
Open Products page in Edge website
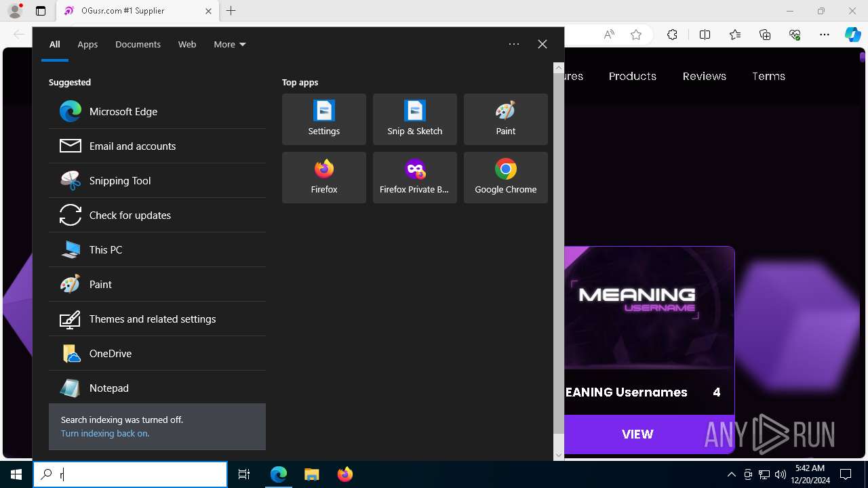633,76
